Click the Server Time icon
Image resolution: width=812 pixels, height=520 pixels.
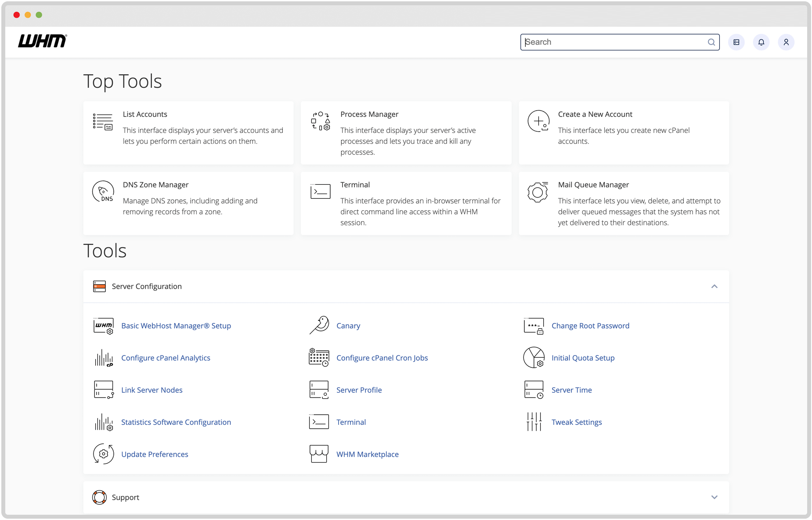pos(534,390)
